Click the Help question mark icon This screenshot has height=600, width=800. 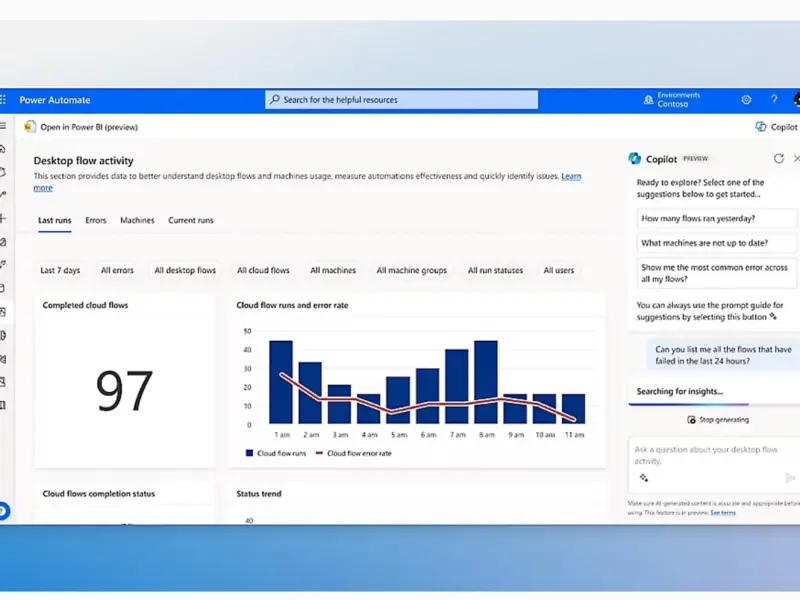pyautogui.click(x=774, y=100)
